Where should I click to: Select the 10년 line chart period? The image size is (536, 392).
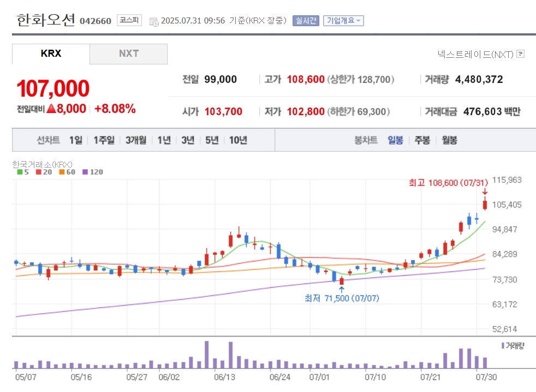tap(238, 140)
